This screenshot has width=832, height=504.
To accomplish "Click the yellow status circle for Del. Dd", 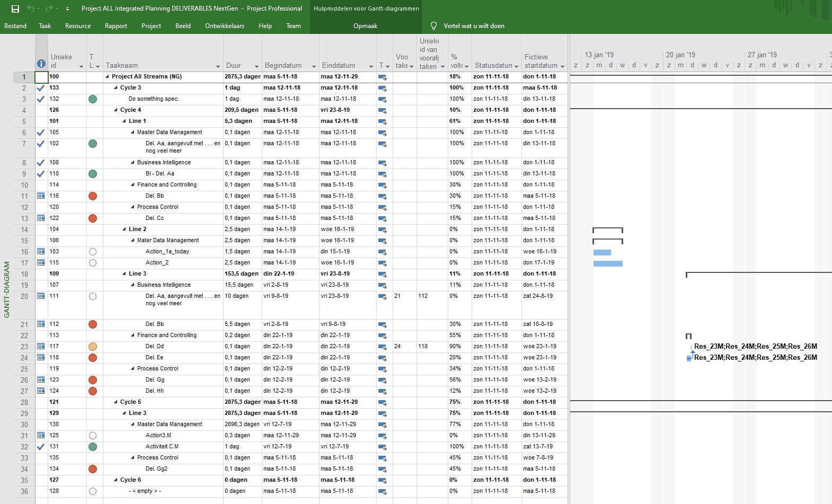I will point(93,347).
